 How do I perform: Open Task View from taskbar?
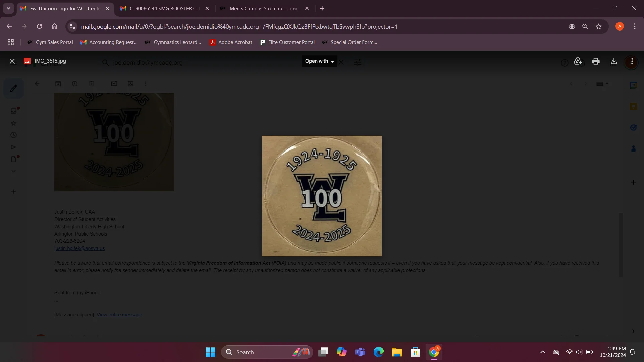323,352
